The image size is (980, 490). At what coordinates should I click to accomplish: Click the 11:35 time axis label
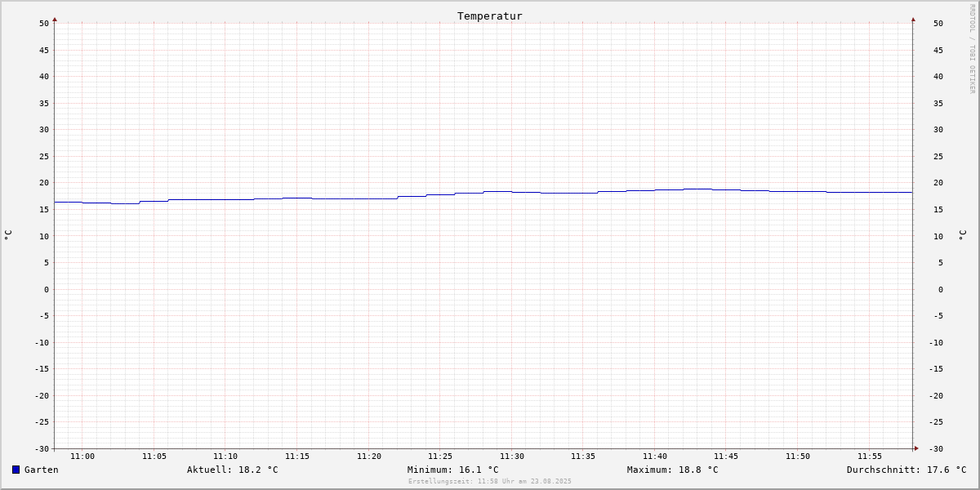pyautogui.click(x=583, y=457)
